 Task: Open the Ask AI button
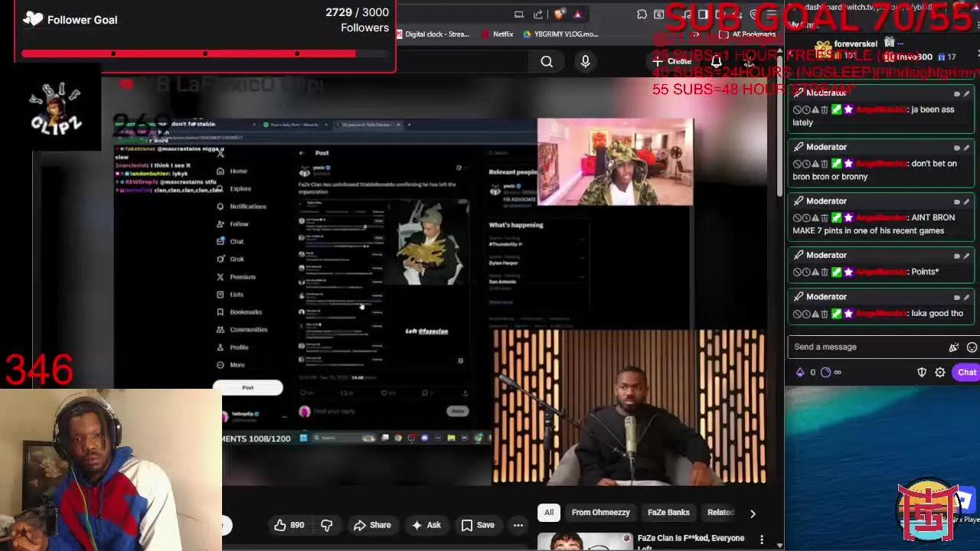[426, 525]
